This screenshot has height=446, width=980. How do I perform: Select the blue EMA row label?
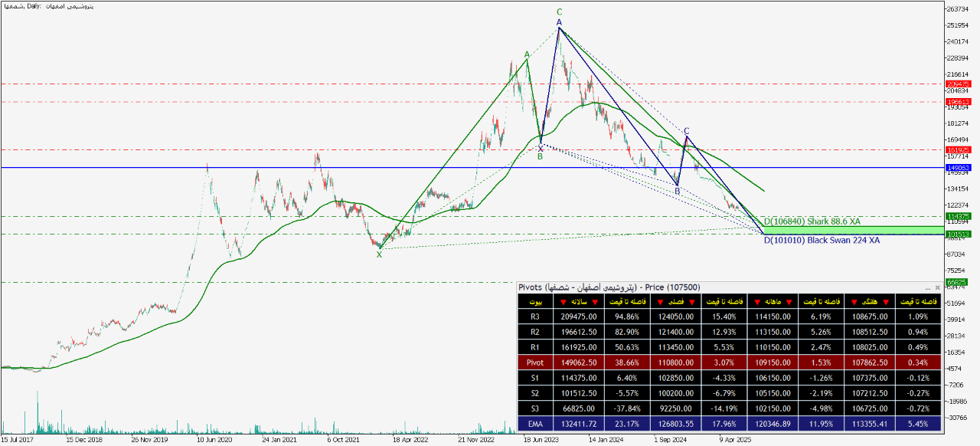coord(536,421)
